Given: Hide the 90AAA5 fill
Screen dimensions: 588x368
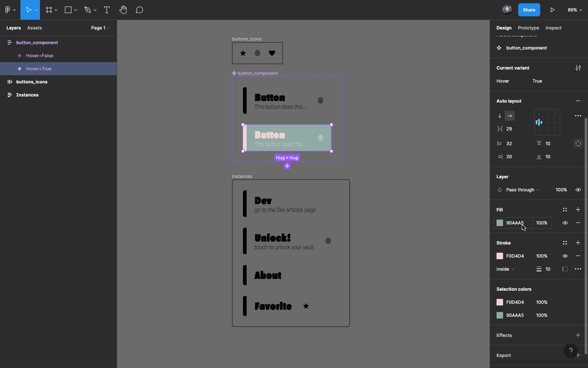Looking at the screenshot, I should (565, 223).
